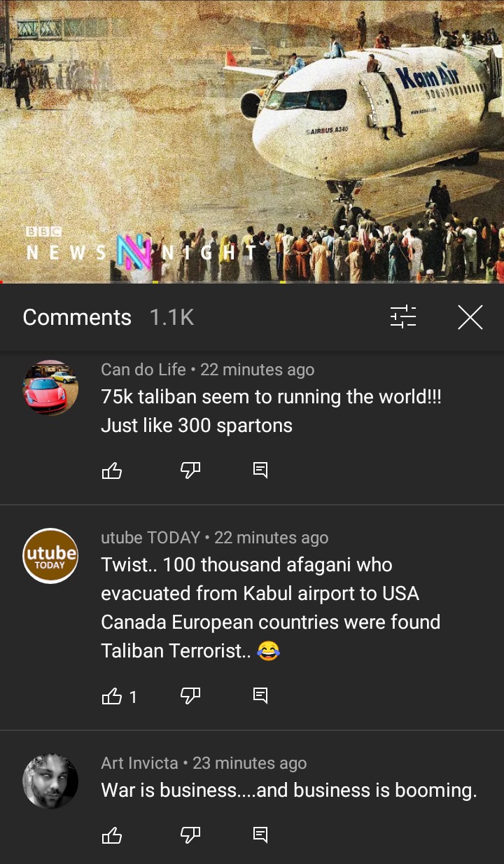Tap the Can do Life username
Screen dimensions: 504x864
click(x=143, y=370)
